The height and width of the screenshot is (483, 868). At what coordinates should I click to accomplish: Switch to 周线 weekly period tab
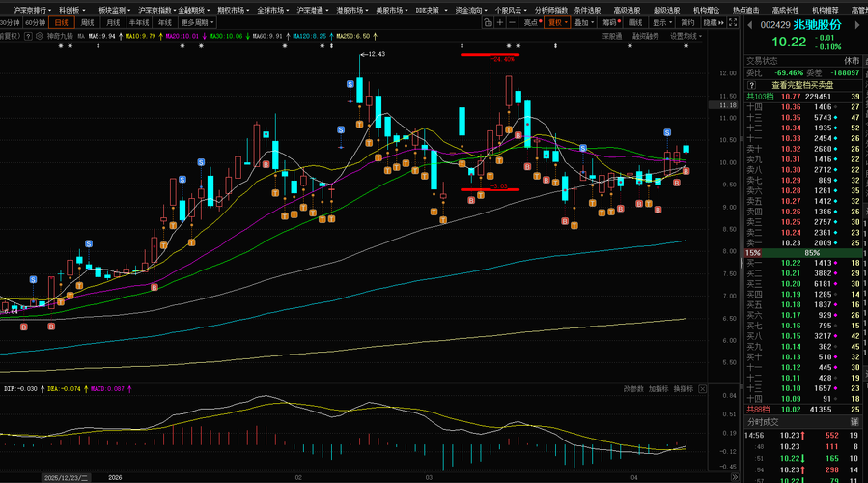click(88, 21)
